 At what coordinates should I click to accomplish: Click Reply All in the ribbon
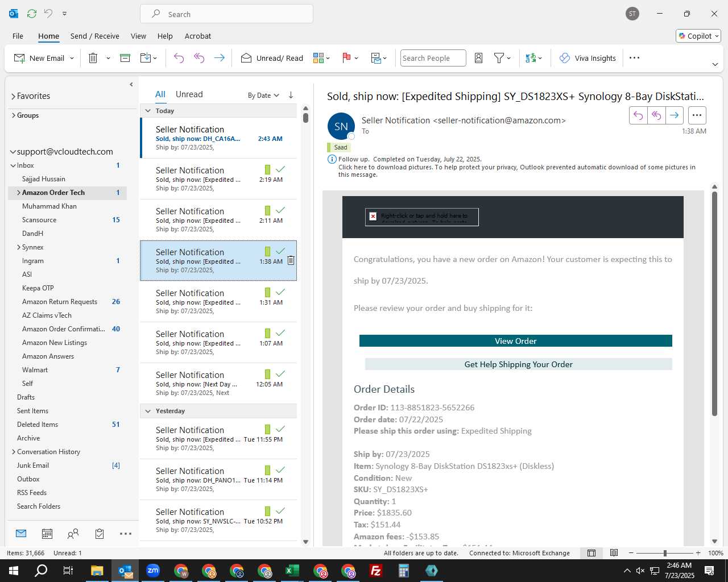point(199,58)
